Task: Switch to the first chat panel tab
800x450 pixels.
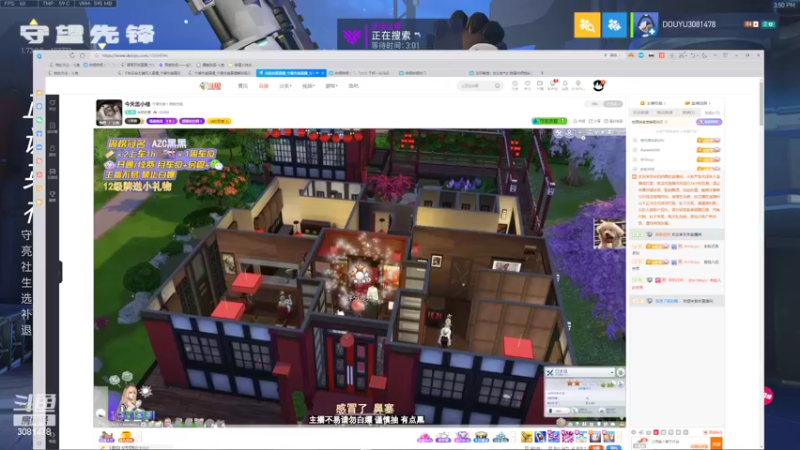Action: 641,113
